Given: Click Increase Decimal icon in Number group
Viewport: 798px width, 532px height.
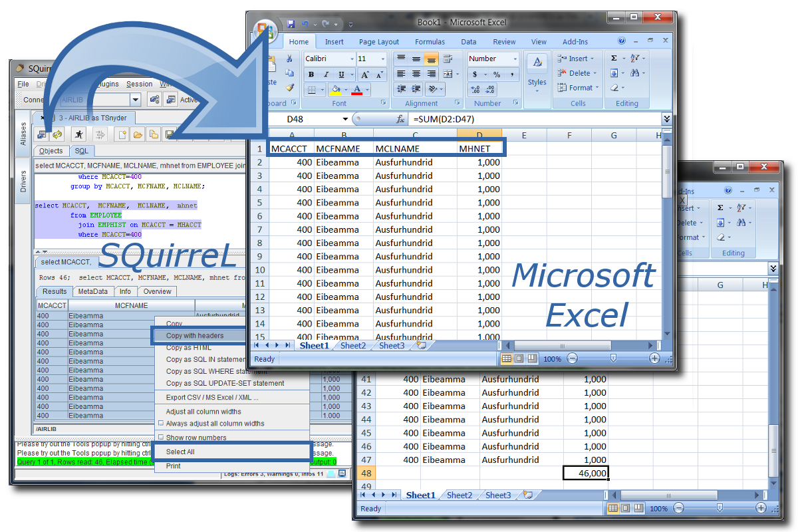Looking at the screenshot, I should pos(475,89).
